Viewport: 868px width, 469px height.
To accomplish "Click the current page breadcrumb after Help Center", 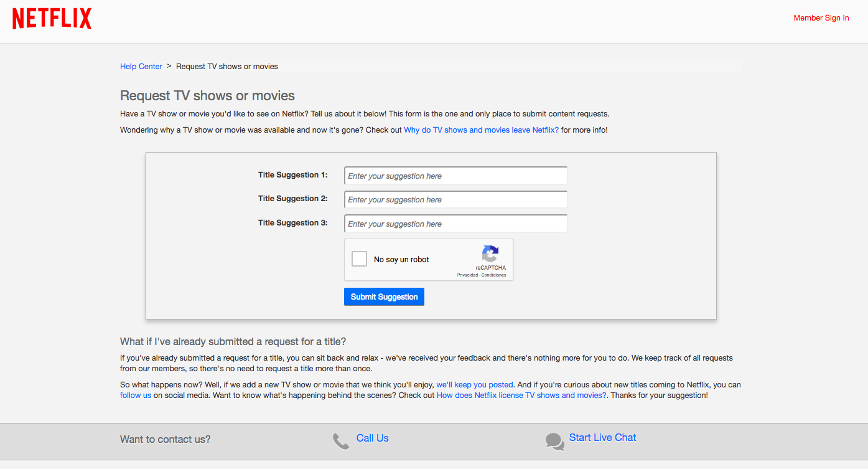I will pyautogui.click(x=226, y=67).
